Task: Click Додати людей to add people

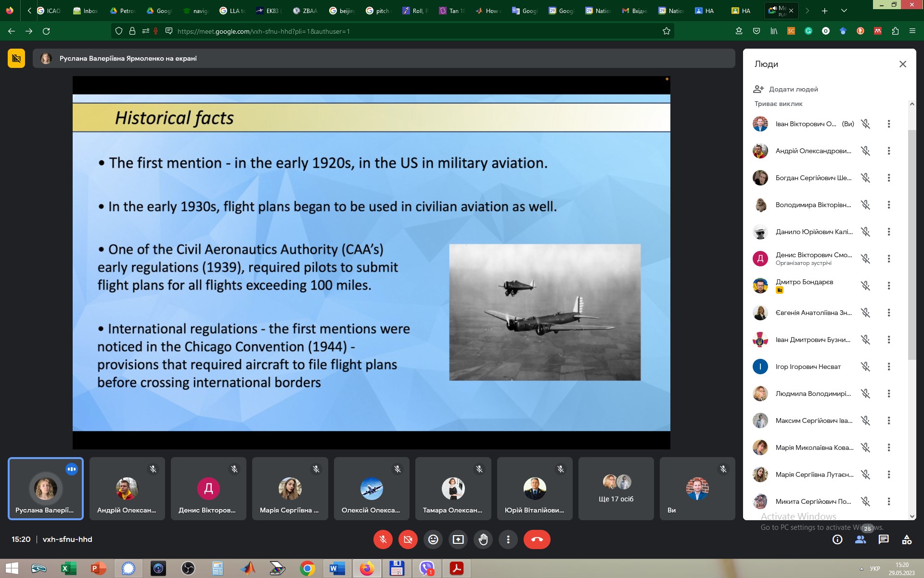Action: (x=785, y=89)
